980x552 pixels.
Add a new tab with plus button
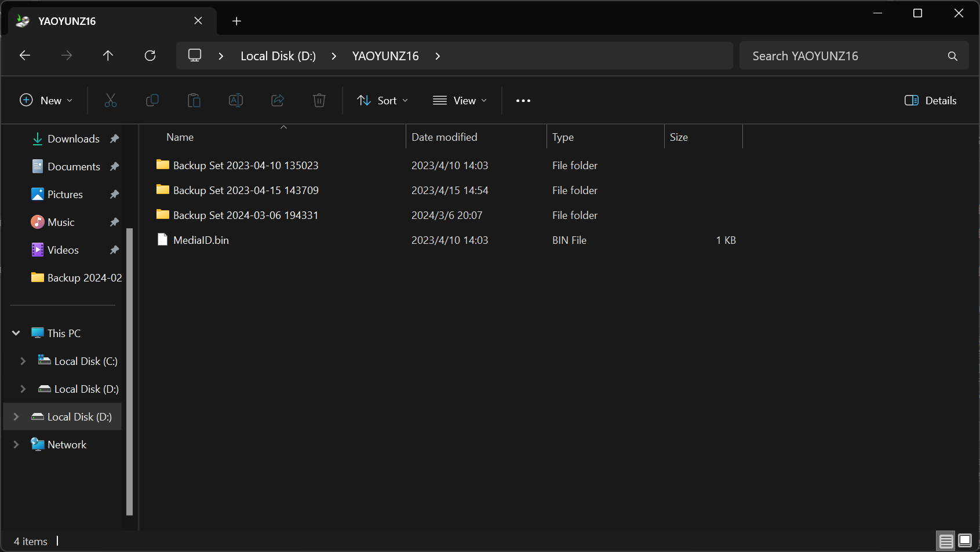click(x=236, y=21)
